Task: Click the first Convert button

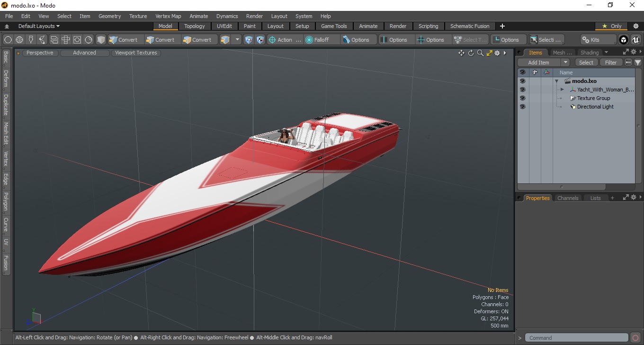Action: click(x=125, y=40)
